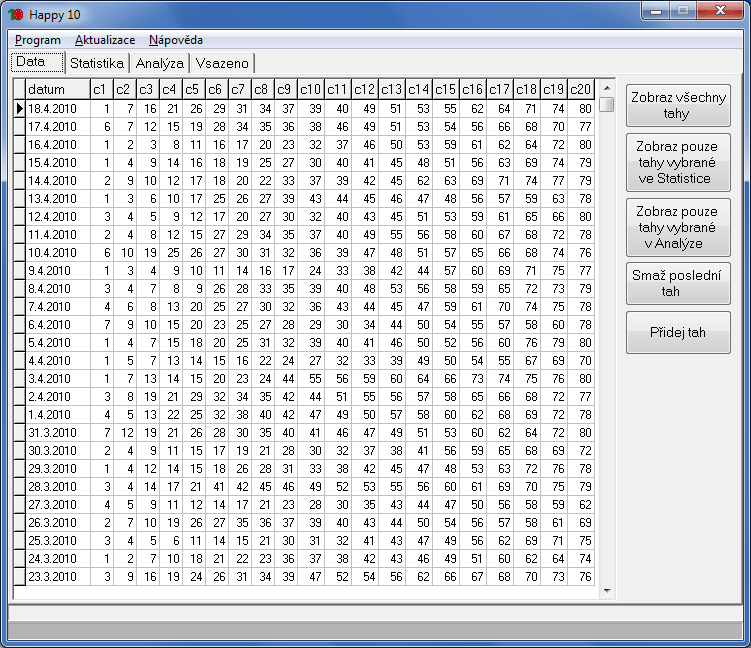Select the date cell 4.4.2010
Viewport: 751px width, 648px height.
pyautogui.click(x=58, y=361)
